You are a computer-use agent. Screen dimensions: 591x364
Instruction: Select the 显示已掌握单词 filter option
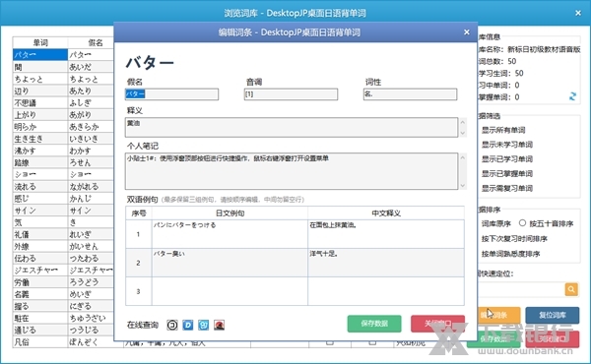507,173
